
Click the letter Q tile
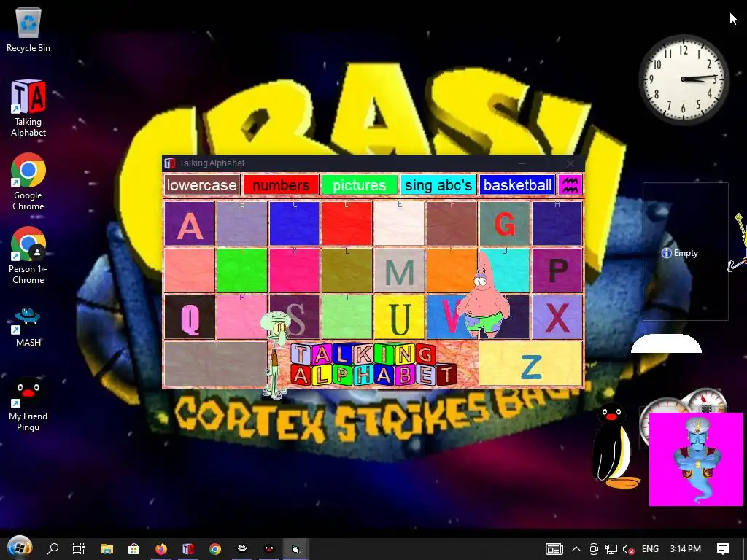(189, 316)
